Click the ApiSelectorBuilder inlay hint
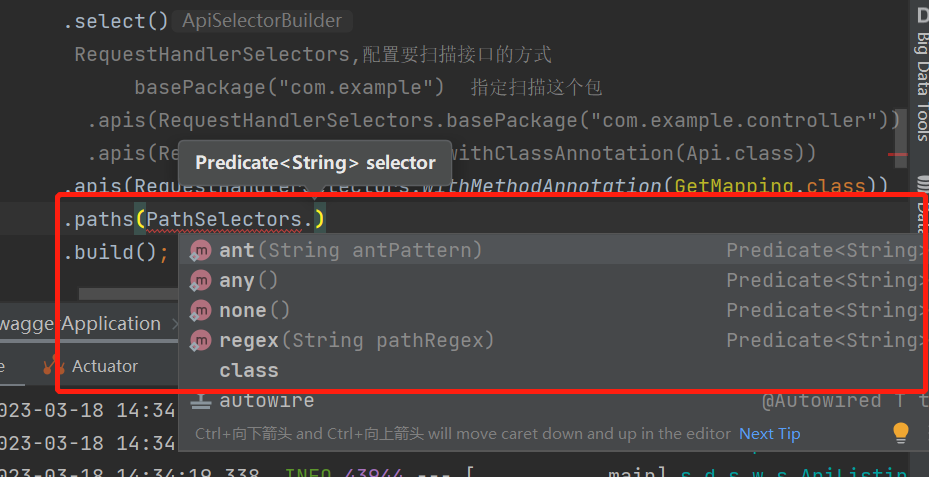Viewport: 929px width, 477px height. [x=262, y=21]
